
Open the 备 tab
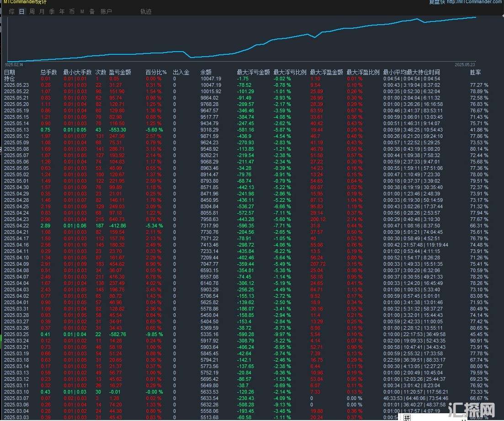click(x=92, y=11)
